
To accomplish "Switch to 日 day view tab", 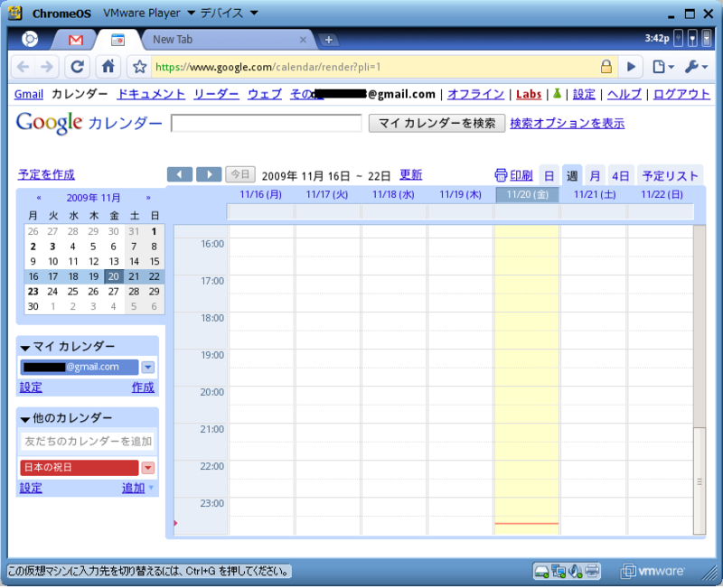I will [549, 175].
